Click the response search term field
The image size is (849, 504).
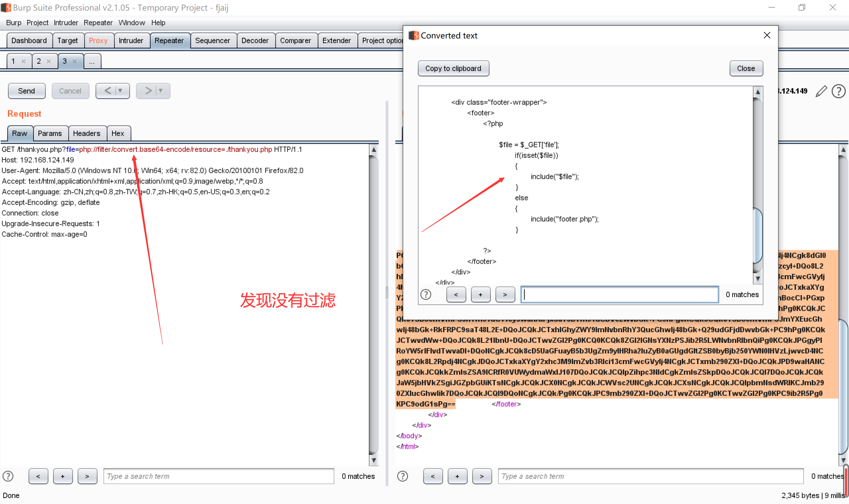click(x=651, y=476)
